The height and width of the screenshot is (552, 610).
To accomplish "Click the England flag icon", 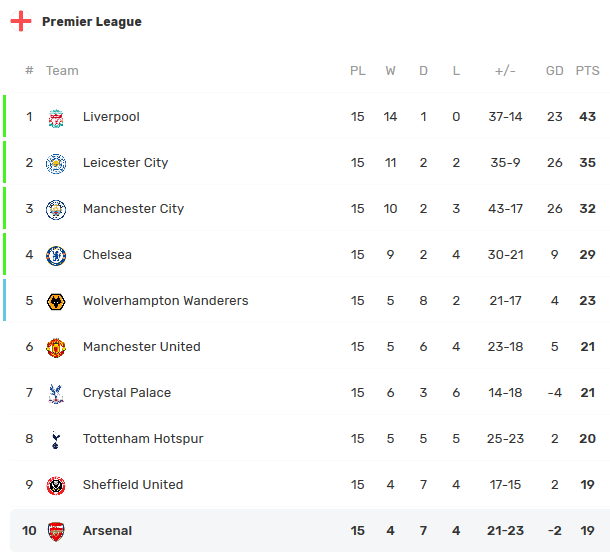I will tap(21, 21).
